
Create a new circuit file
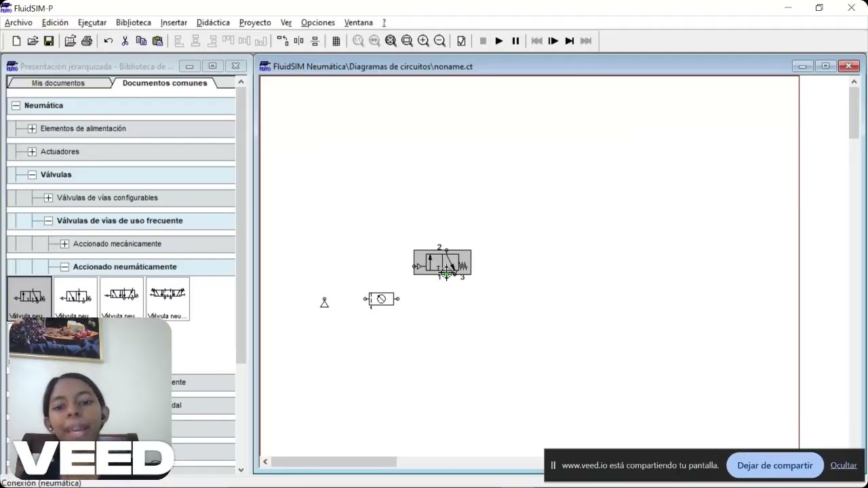16,41
